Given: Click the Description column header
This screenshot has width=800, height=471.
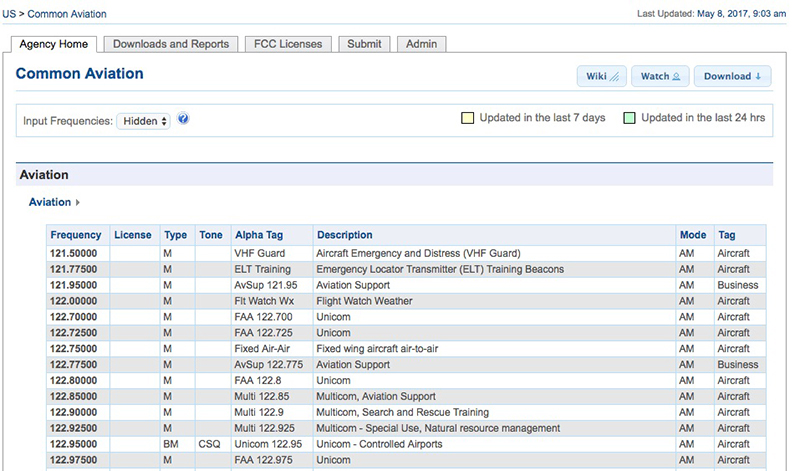Looking at the screenshot, I should pyautogui.click(x=345, y=235).
